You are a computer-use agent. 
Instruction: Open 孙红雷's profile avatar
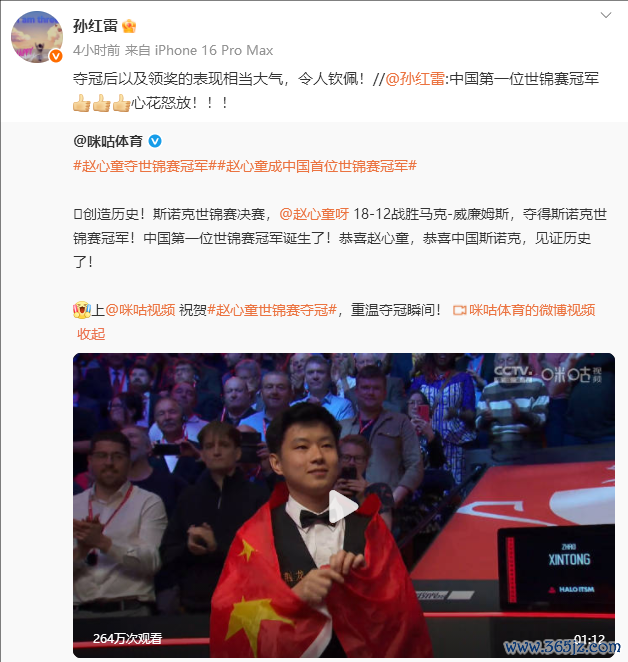(x=37, y=37)
